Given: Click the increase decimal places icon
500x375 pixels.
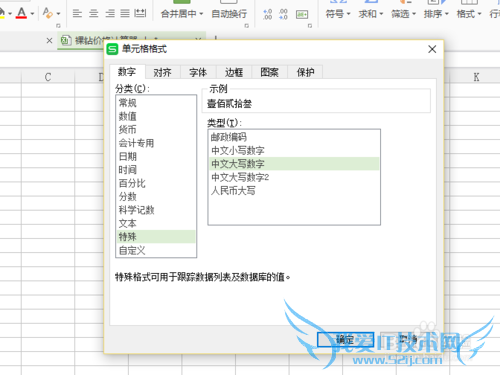Looking at the screenshot, I should [x=267, y=14].
